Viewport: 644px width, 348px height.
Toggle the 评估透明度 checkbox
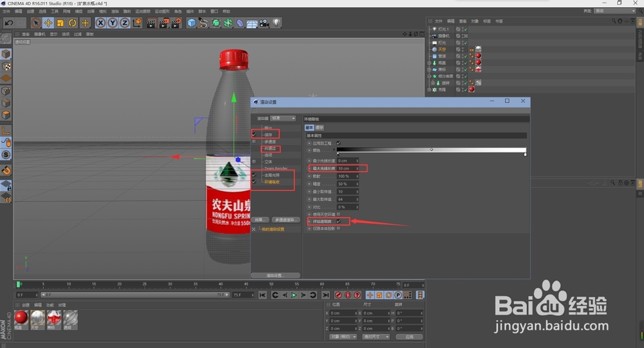(339, 222)
